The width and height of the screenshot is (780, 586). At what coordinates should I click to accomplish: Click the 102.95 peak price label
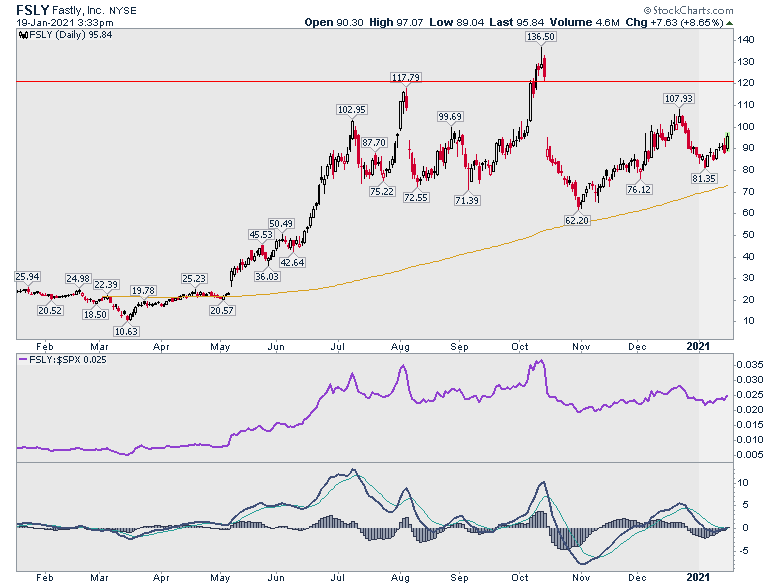[352, 109]
